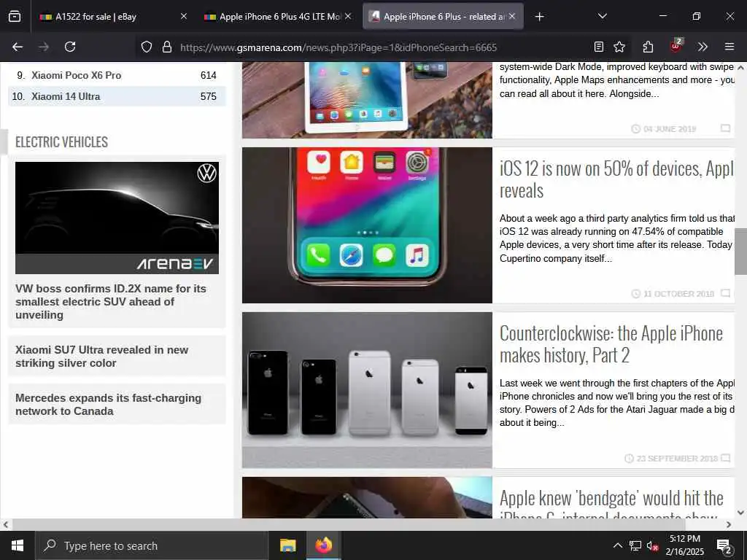This screenshot has width=747, height=560.
Task: Open the ArenaEV Volkswagen SUV image
Action: [117, 217]
